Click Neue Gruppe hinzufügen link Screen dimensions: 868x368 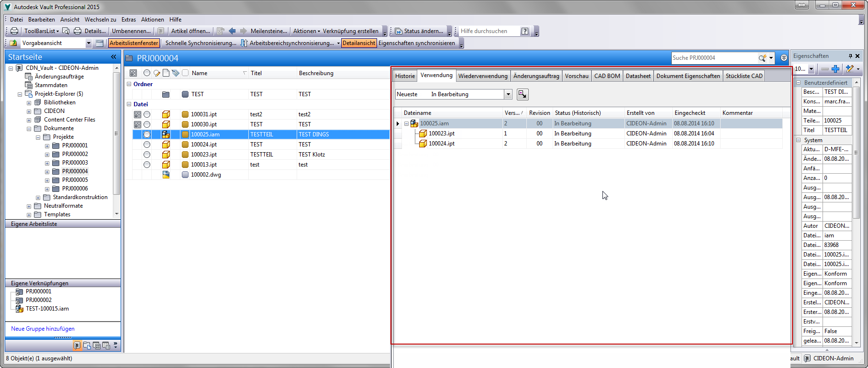click(43, 329)
